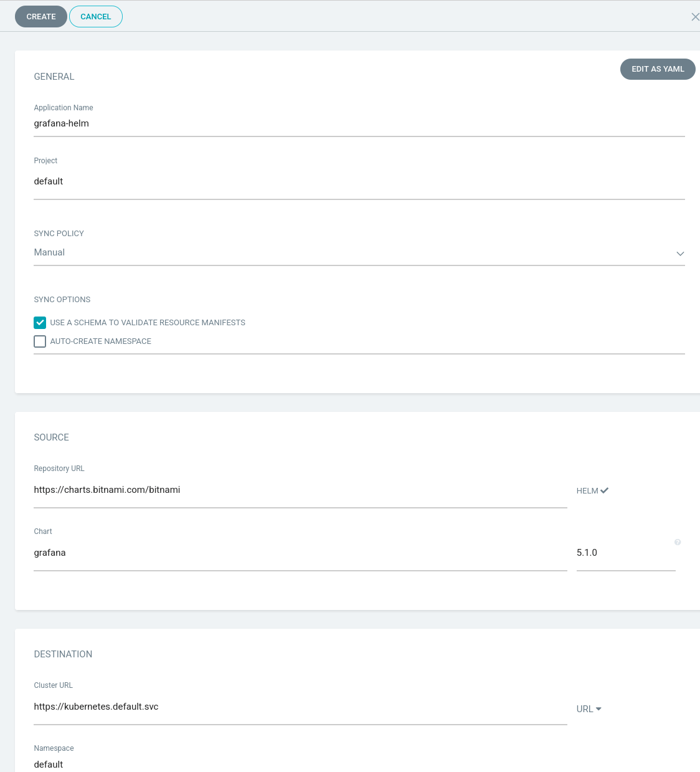
Task: Close the new application panel with the X
Action: 696,17
